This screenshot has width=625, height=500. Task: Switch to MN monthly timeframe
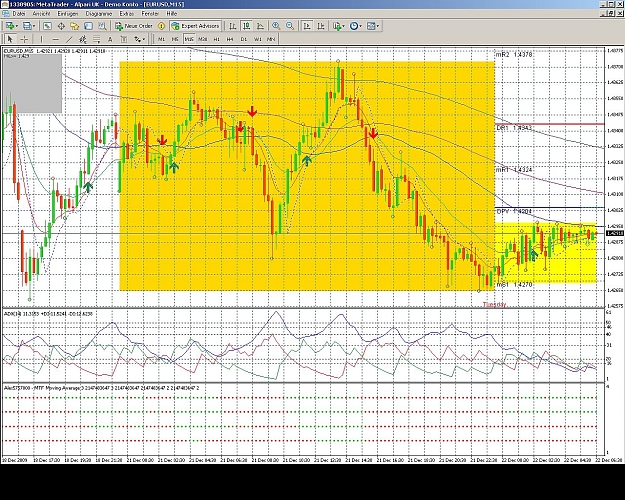pos(271,39)
